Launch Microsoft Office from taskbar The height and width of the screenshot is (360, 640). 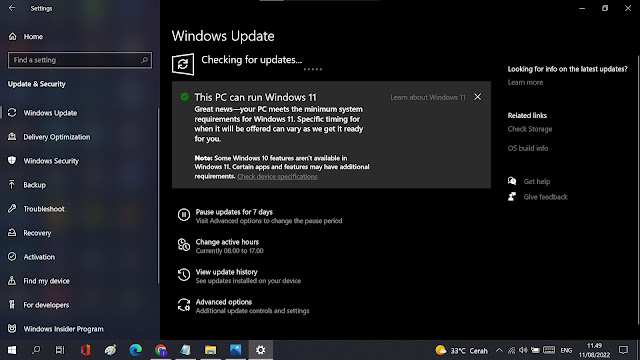(x=85, y=350)
